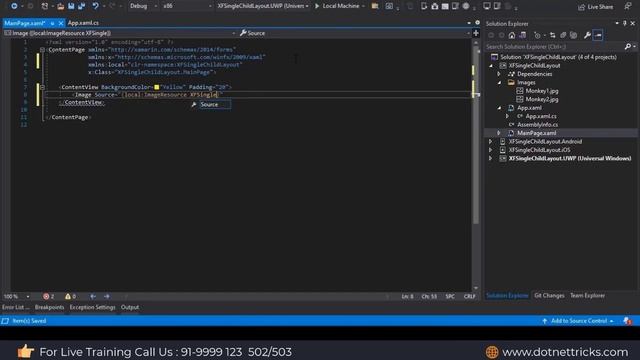Click Home icon in Solution Explorer toolbar
This screenshot has height=360, width=640.
[x=512, y=36]
